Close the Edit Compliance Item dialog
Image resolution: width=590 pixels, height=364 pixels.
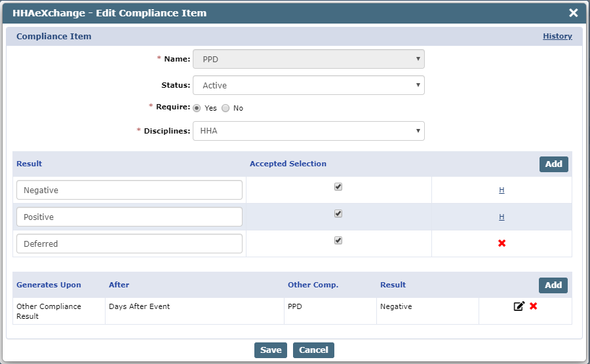coord(574,13)
